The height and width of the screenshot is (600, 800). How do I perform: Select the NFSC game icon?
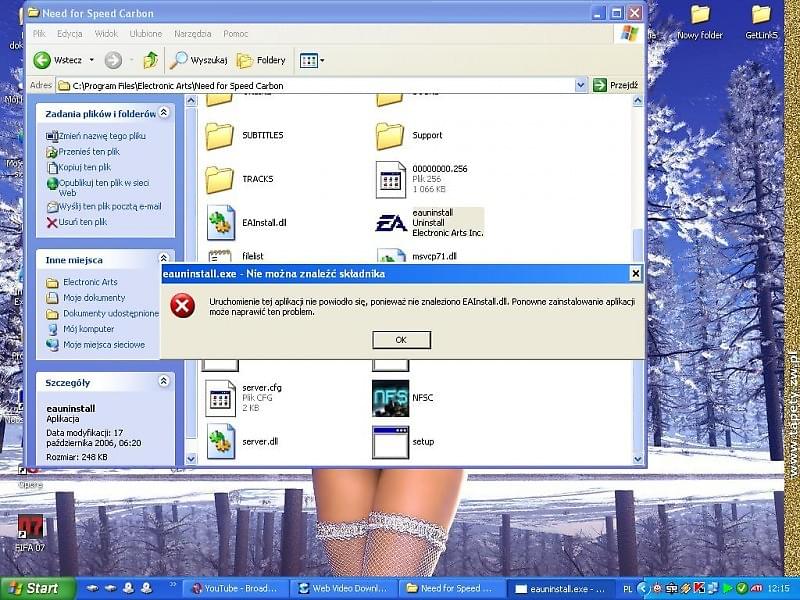coord(390,398)
